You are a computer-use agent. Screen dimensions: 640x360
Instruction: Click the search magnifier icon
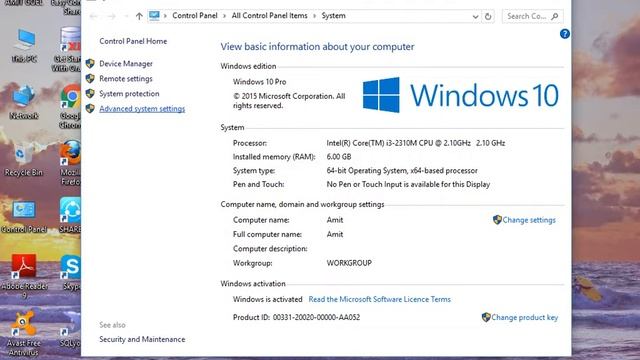pos(555,16)
